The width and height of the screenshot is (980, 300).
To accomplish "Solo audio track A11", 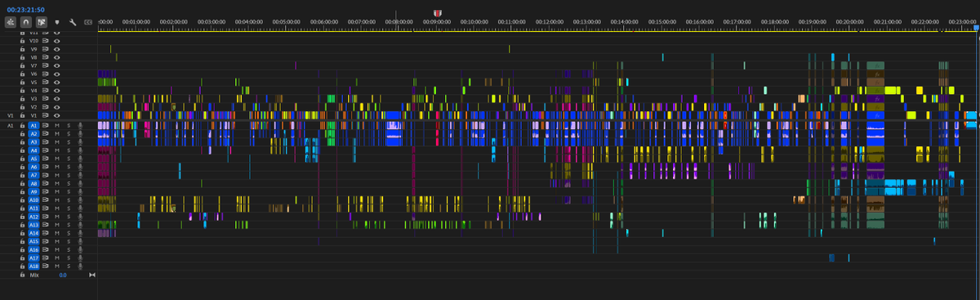I will coord(69,208).
